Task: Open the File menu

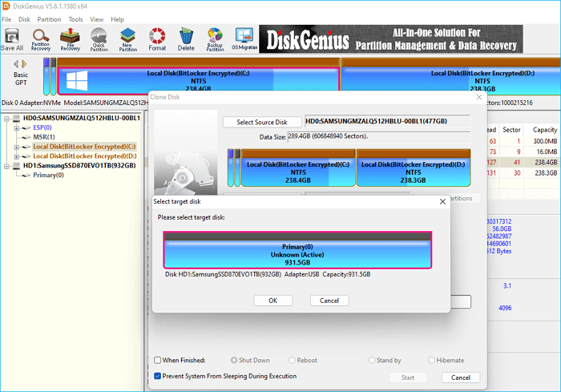Action: click(x=6, y=19)
